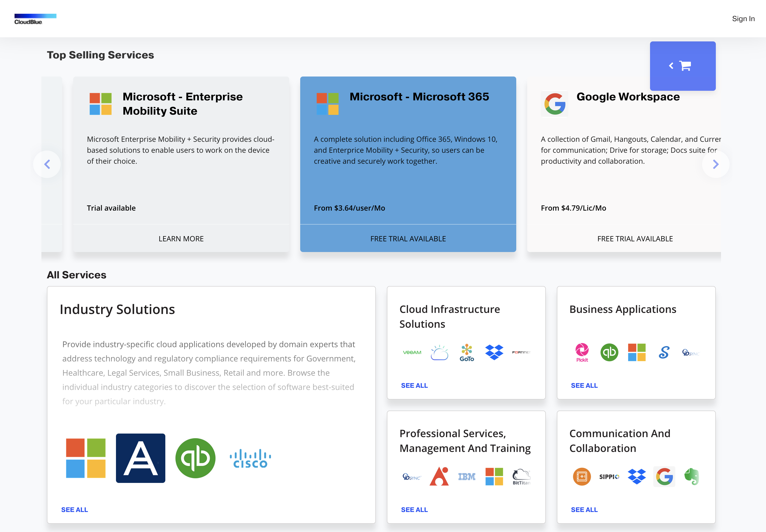Click the Trial available text
This screenshot has height=532, width=766.
coord(111,208)
